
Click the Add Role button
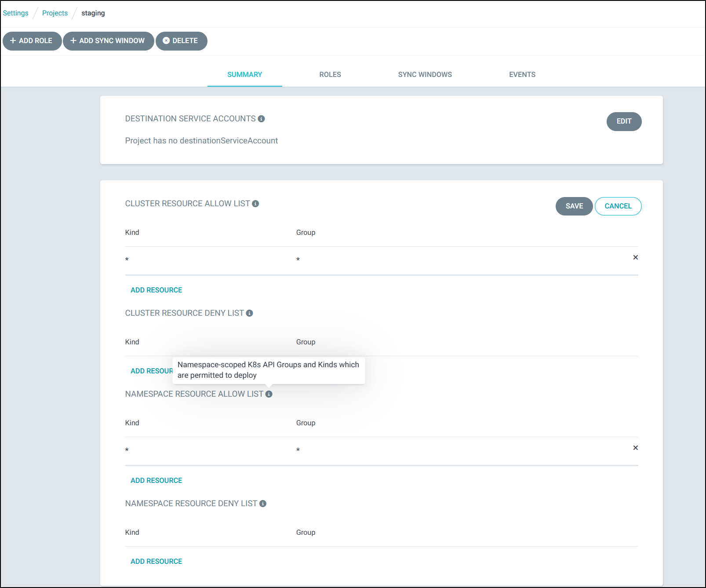pos(32,41)
